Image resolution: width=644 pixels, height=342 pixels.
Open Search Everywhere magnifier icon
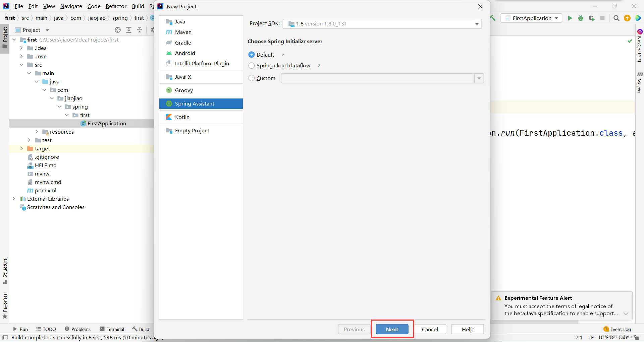pyautogui.click(x=616, y=18)
